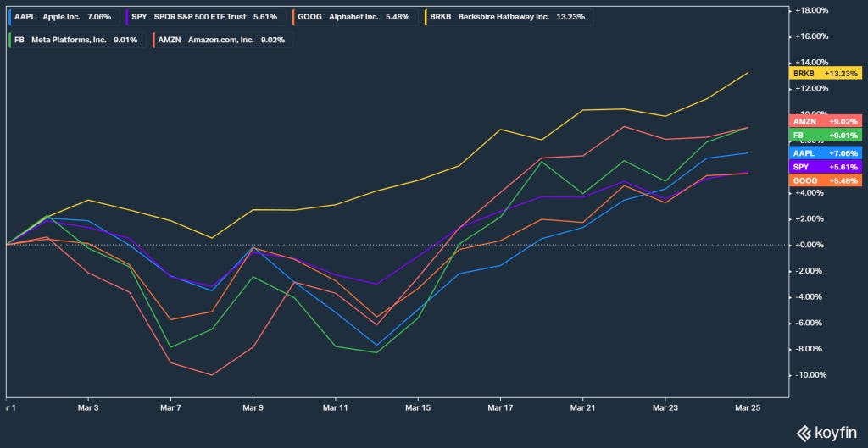Click the SPY +5.61% price tag

click(x=825, y=167)
